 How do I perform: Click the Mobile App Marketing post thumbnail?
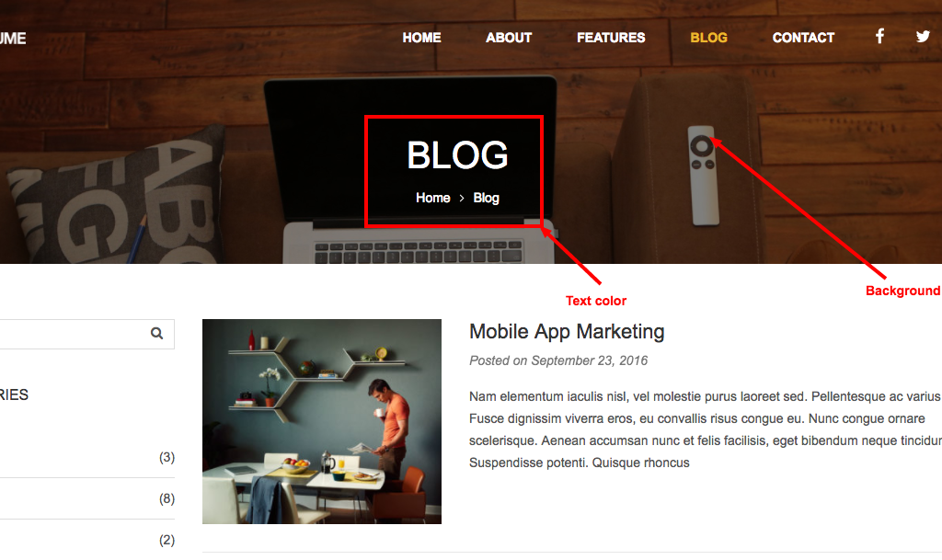322,421
